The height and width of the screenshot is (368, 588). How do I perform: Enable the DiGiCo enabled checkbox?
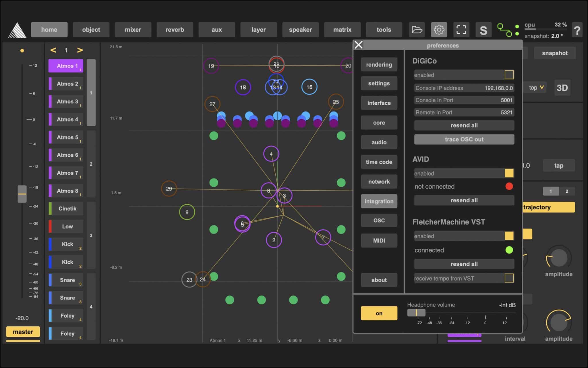509,75
